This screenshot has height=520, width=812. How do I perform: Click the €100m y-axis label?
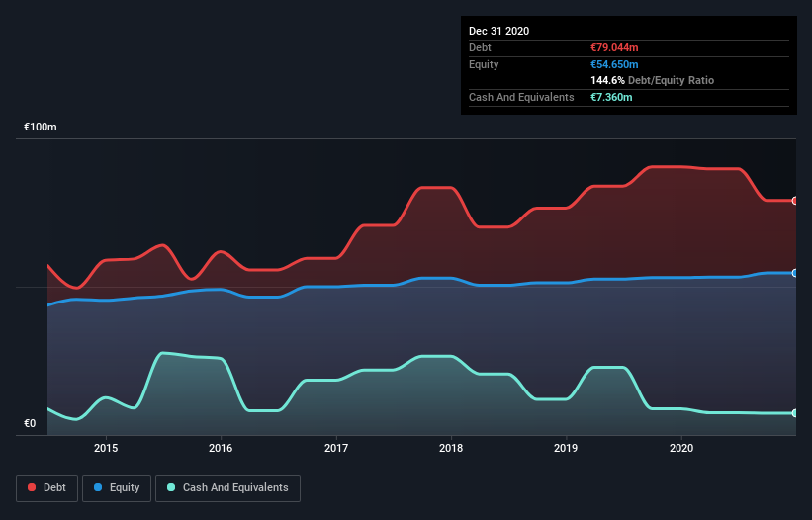(41, 127)
